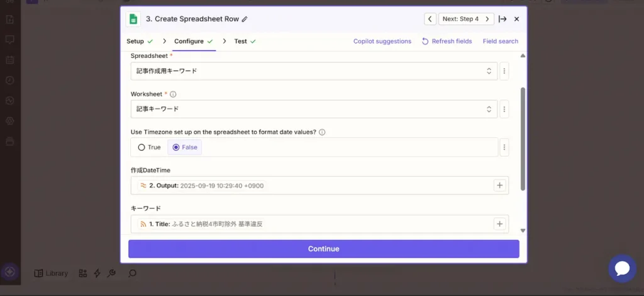Click the pencil icon to rename step
This screenshot has width=644, height=296.
245,19
